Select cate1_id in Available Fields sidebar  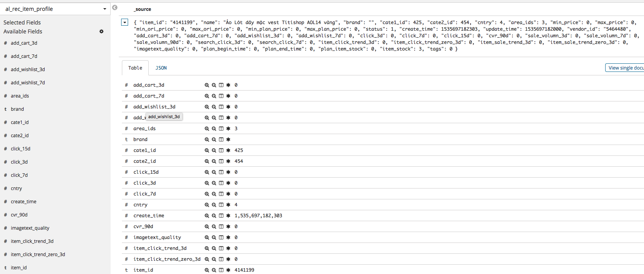coord(20,122)
